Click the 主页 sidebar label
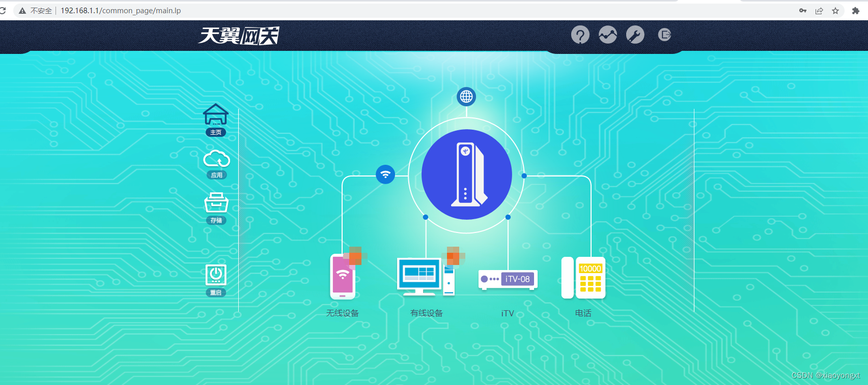868x385 pixels. point(216,132)
